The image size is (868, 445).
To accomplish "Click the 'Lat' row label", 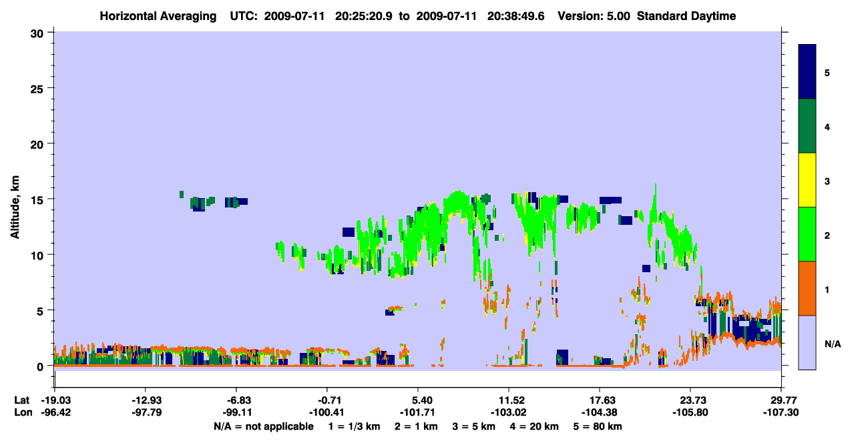I will pos(21,400).
